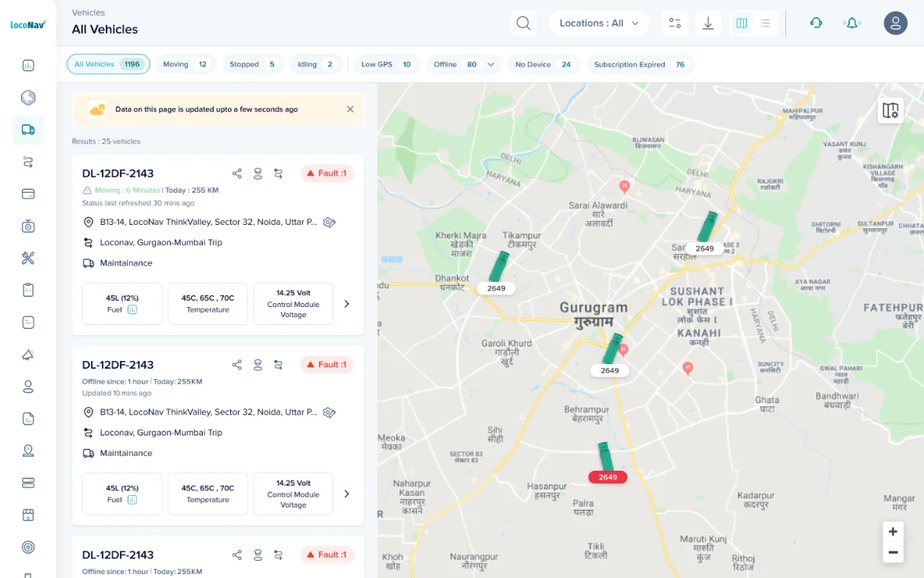Open the user profile avatar

click(895, 23)
